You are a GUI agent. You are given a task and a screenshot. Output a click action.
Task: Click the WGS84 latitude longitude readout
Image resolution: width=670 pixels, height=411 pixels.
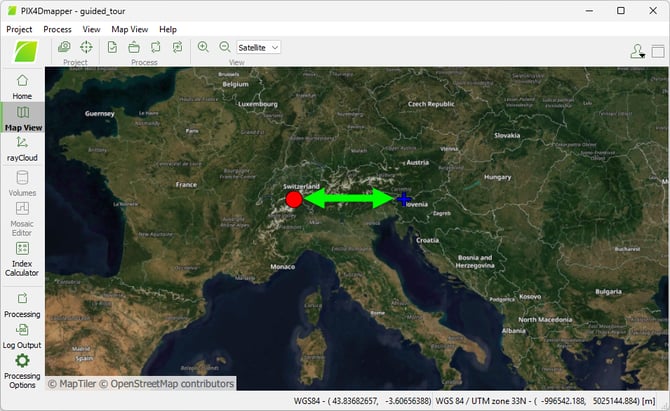[x=362, y=401]
